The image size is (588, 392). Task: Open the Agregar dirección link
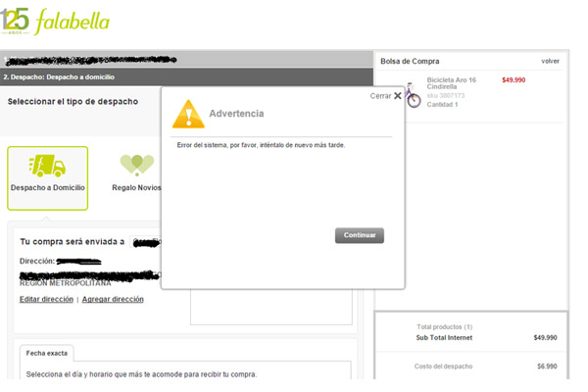(113, 299)
